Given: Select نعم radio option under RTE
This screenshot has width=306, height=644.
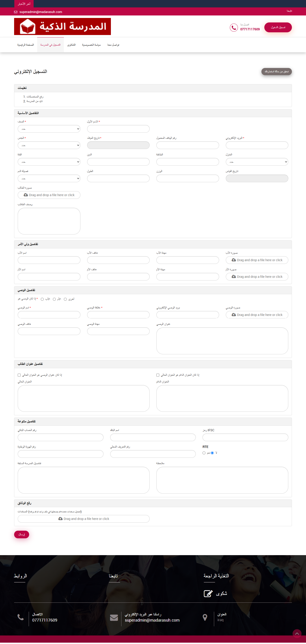Looking at the screenshot, I should point(204,453).
